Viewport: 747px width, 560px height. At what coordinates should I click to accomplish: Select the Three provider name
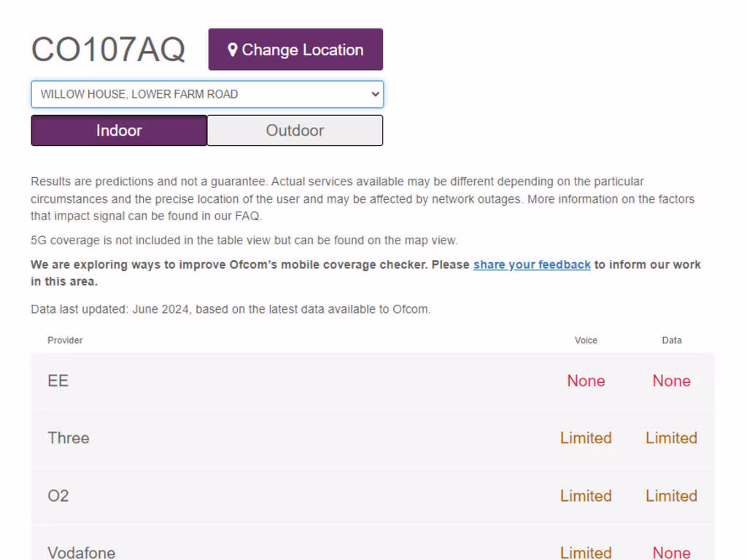point(69,438)
